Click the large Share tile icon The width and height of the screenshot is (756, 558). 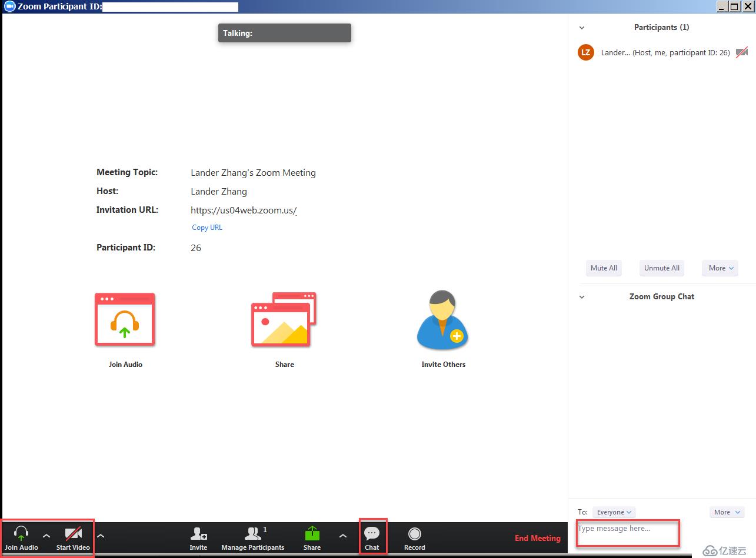[x=284, y=319]
